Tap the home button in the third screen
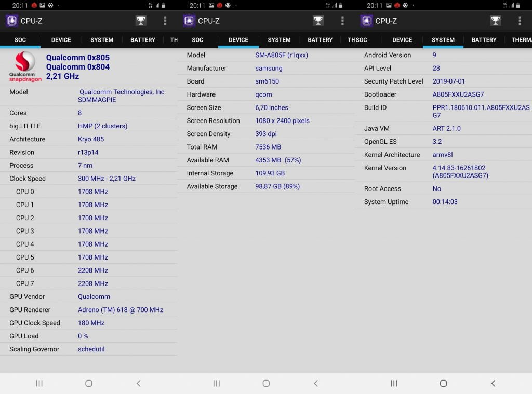532x394 pixels. (444, 383)
